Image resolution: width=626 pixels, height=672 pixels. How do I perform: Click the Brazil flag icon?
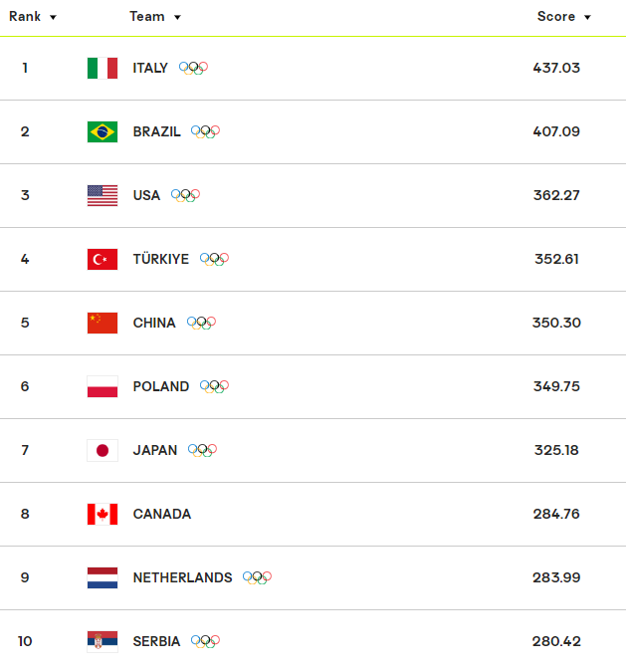103,132
